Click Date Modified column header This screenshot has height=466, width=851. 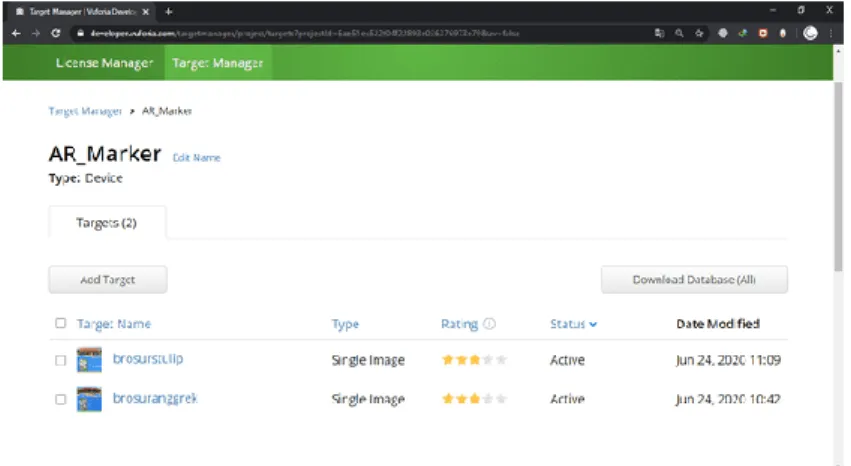tap(718, 324)
